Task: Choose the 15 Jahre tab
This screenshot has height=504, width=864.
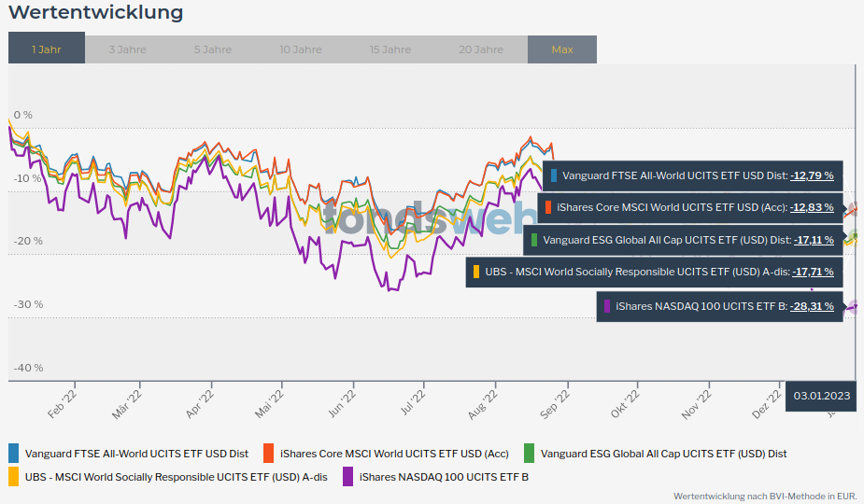Action: tap(390, 49)
